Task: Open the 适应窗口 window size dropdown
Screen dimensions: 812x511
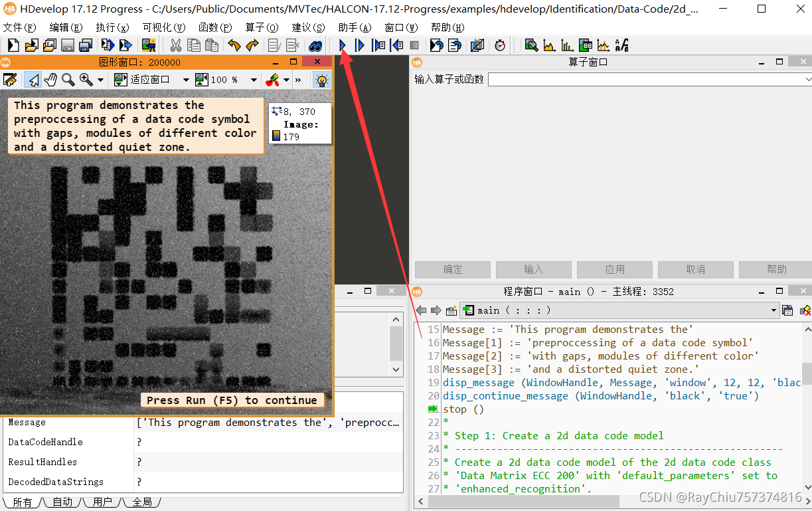Action: [186, 80]
